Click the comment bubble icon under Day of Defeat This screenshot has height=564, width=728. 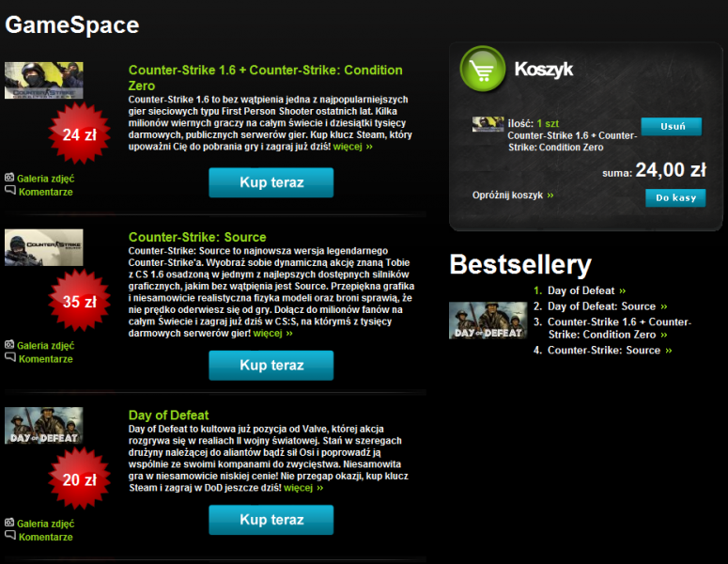(x=10, y=535)
